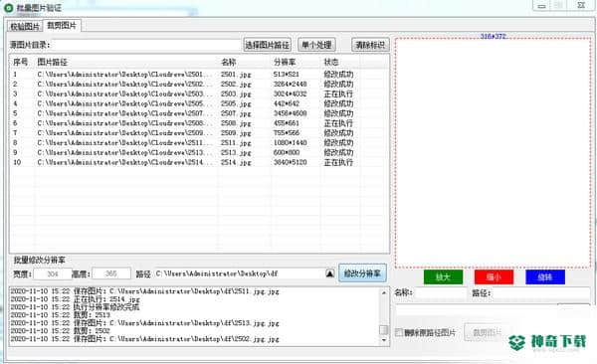Switch to the 校验图片 tab
Image resolution: width=597 pixels, height=364 pixels.
pos(24,26)
